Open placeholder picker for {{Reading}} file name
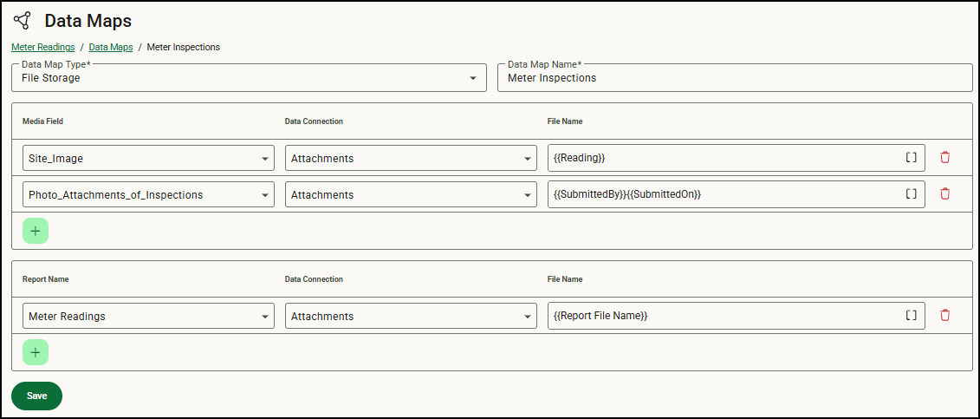This screenshot has width=980, height=419. 912,158
